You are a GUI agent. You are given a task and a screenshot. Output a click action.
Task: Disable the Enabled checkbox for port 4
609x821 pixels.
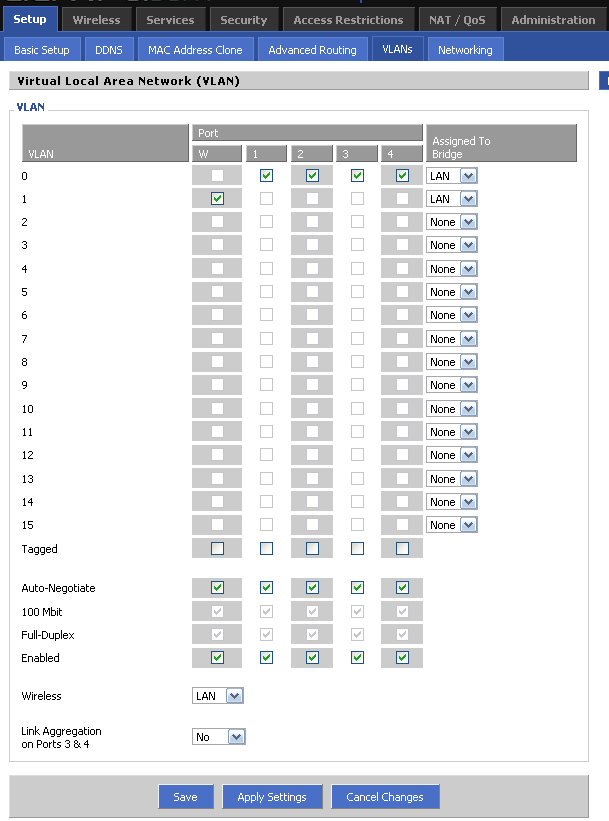click(402, 658)
